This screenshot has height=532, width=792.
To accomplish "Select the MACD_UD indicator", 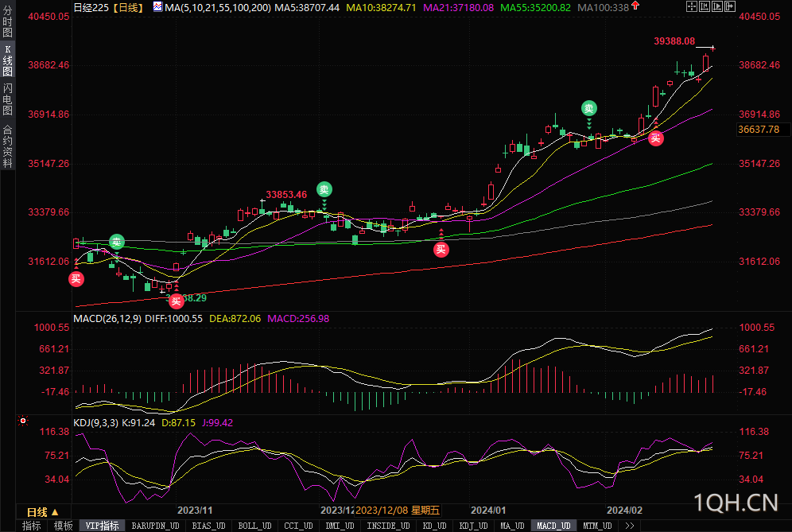I will [553, 526].
